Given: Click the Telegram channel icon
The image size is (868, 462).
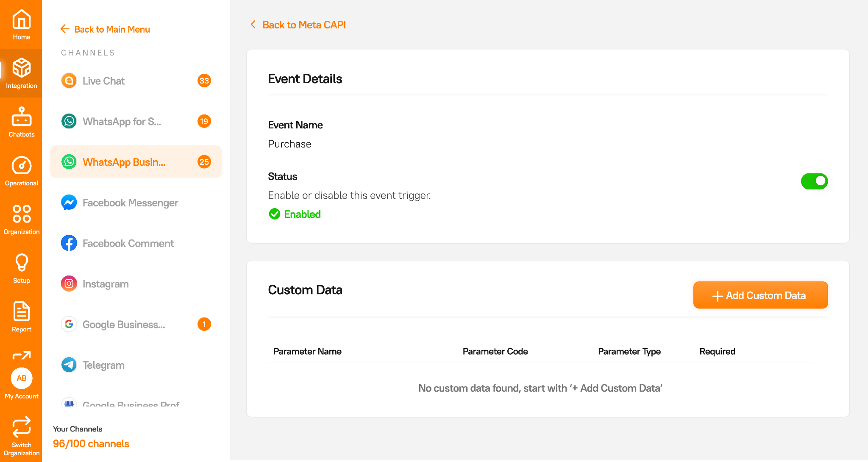Looking at the screenshot, I should click(x=69, y=365).
